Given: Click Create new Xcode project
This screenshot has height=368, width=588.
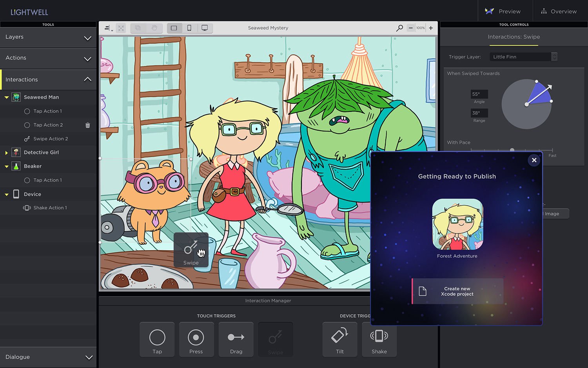Looking at the screenshot, I should 457,291.
